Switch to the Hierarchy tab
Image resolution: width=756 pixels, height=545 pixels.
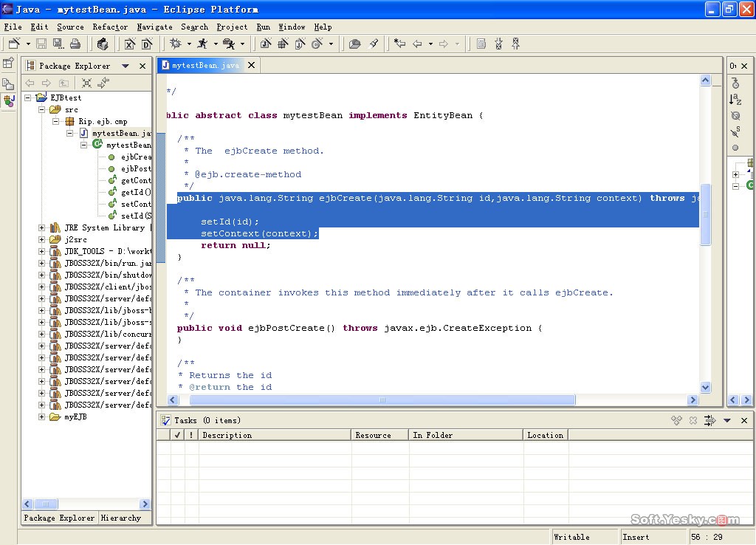click(x=120, y=518)
